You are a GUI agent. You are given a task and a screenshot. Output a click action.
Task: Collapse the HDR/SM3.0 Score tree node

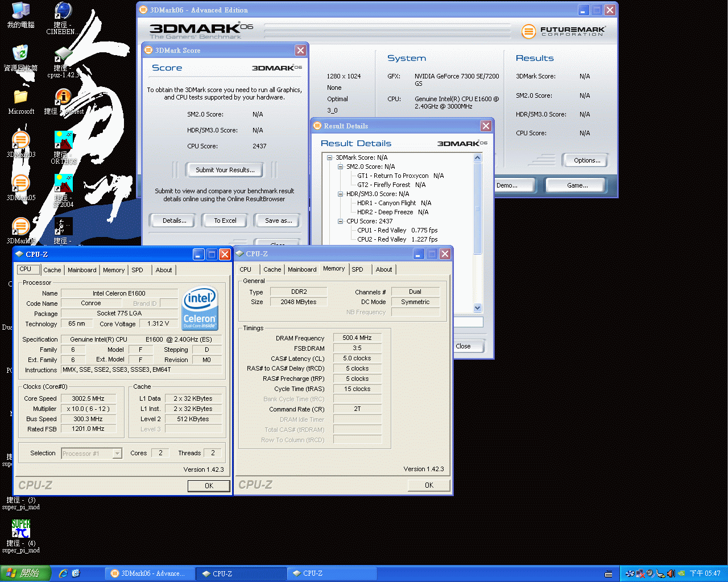click(340, 194)
